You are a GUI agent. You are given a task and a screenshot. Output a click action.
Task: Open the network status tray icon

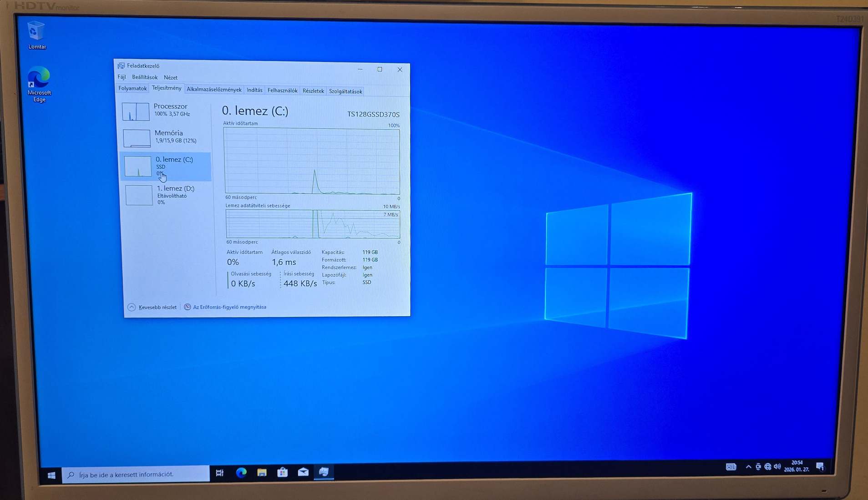(768, 467)
